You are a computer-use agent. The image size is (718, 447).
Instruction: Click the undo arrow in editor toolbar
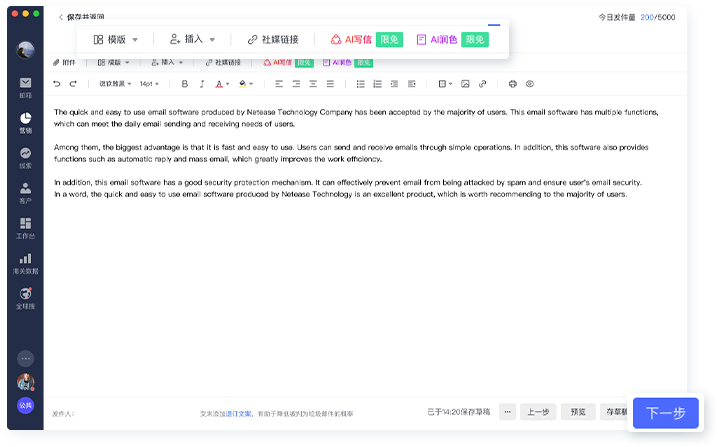coord(57,84)
